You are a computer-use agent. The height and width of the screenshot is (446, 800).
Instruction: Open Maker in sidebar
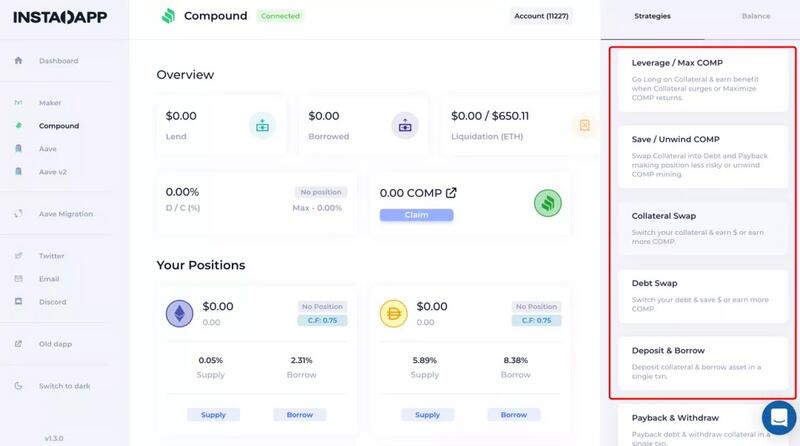pyautogui.click(x=50, y=103)
